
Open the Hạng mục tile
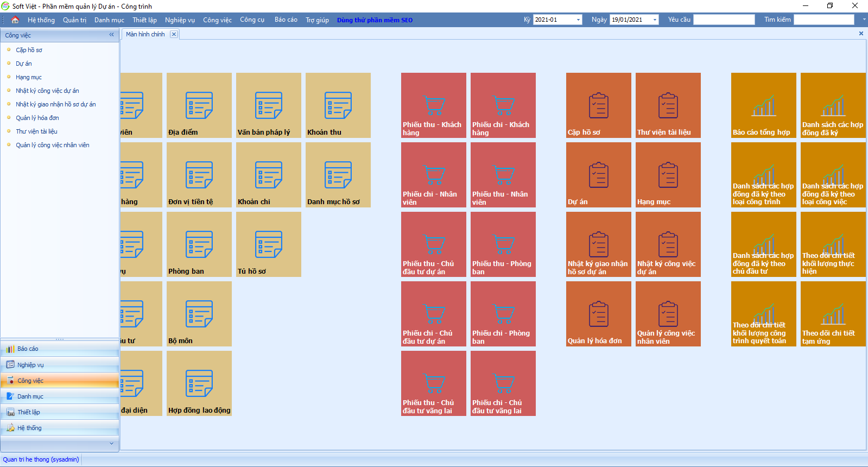pyautogui.click(x=668, y=175)
